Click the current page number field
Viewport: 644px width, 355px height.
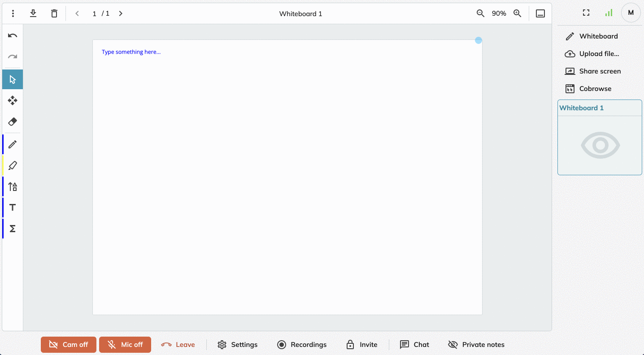[95, 13]
